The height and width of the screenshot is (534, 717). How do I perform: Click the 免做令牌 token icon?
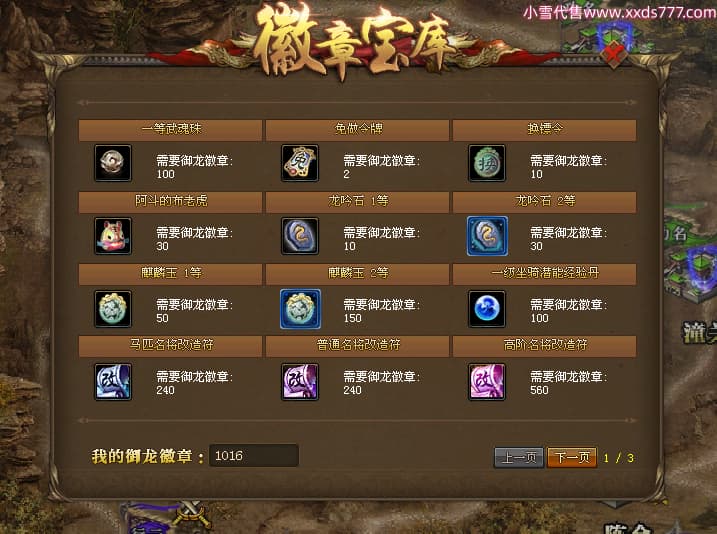(x=300, y=163)
